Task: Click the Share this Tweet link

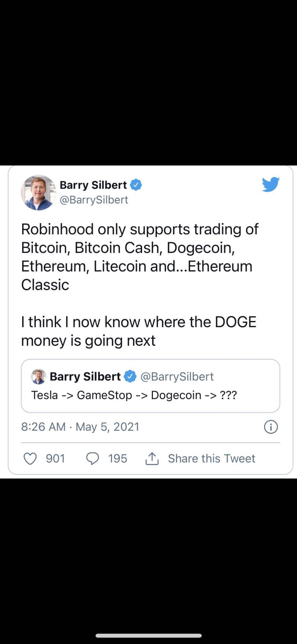Action: pyautogui.click(x=211, y=458)
